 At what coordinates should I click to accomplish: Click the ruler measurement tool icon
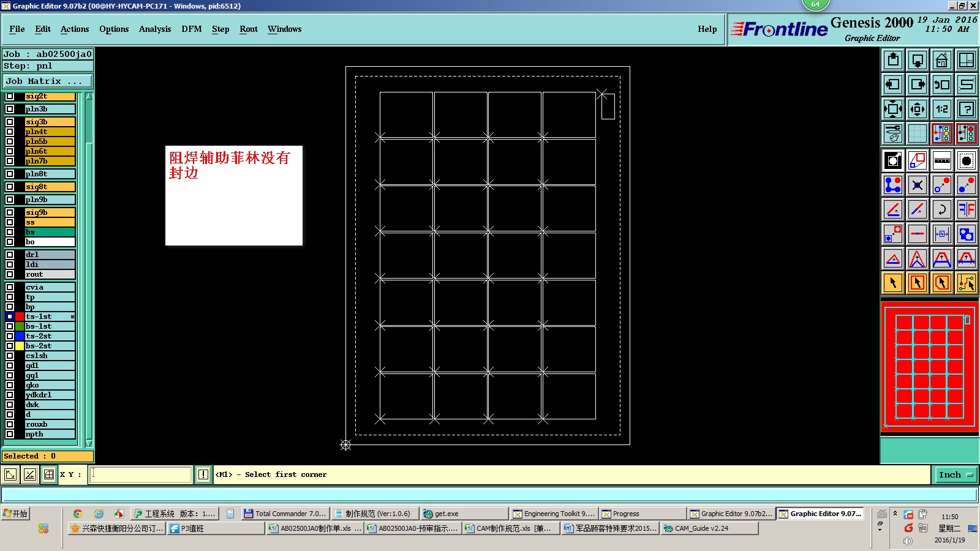942,160
